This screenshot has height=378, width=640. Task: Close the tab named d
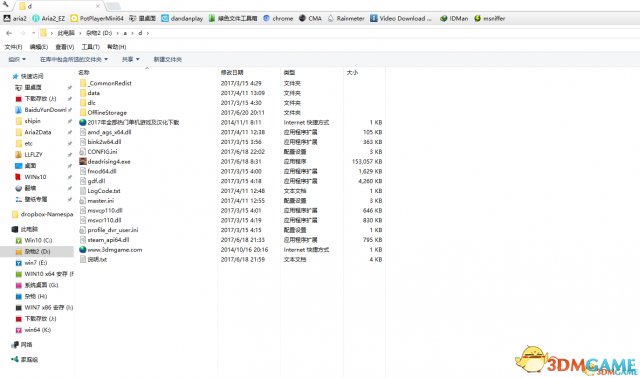(98, 6)
